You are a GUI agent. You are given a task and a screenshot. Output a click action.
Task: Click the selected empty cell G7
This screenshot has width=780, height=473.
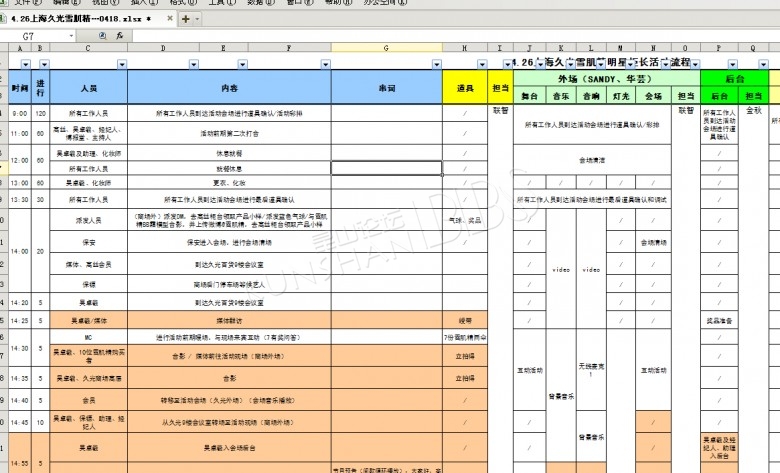click(387, 168)
